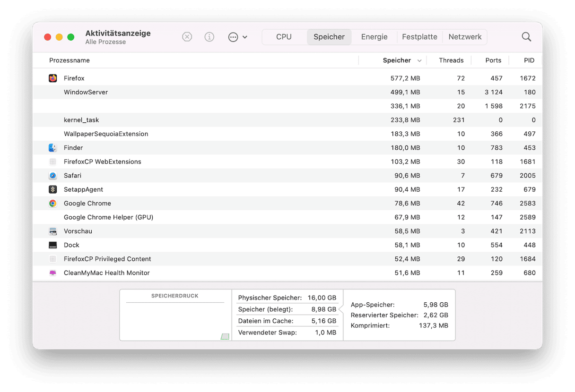Sort by the Threads column header
The width and height of the screenshot is (575, 392).
coord(451,60)
